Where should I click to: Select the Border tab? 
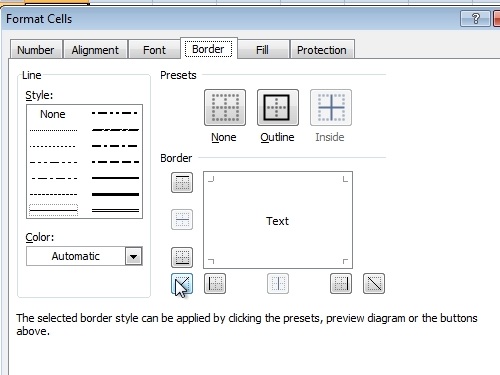(x=209, y=49)
